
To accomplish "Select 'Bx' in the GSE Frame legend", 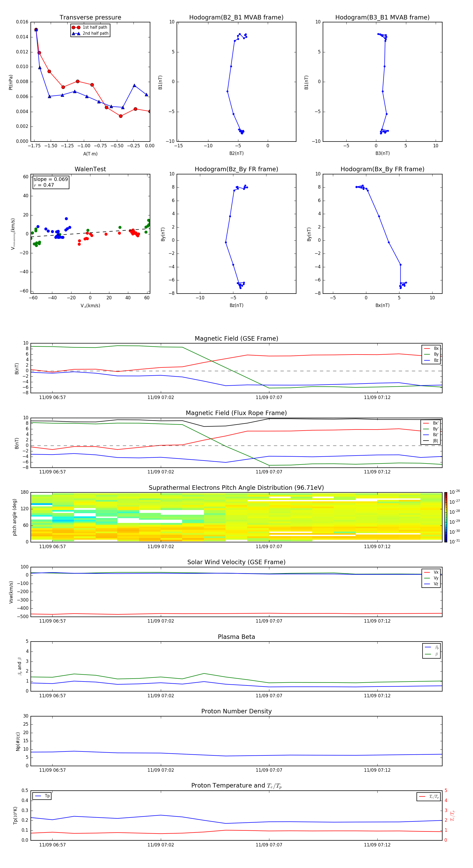I will click(431, 349).
